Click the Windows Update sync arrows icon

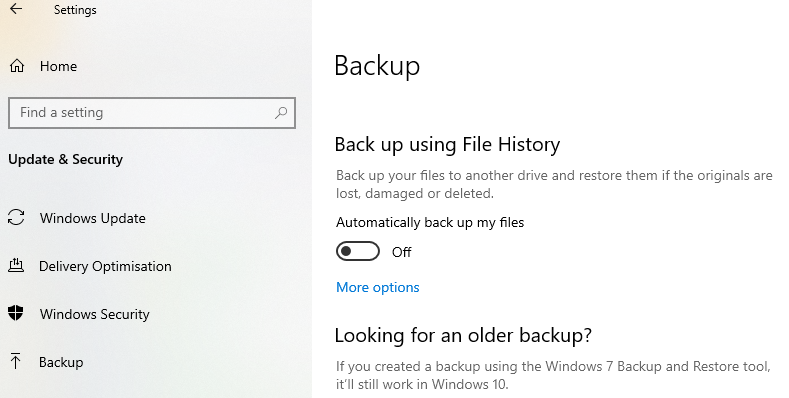click(x=16, y=218)
